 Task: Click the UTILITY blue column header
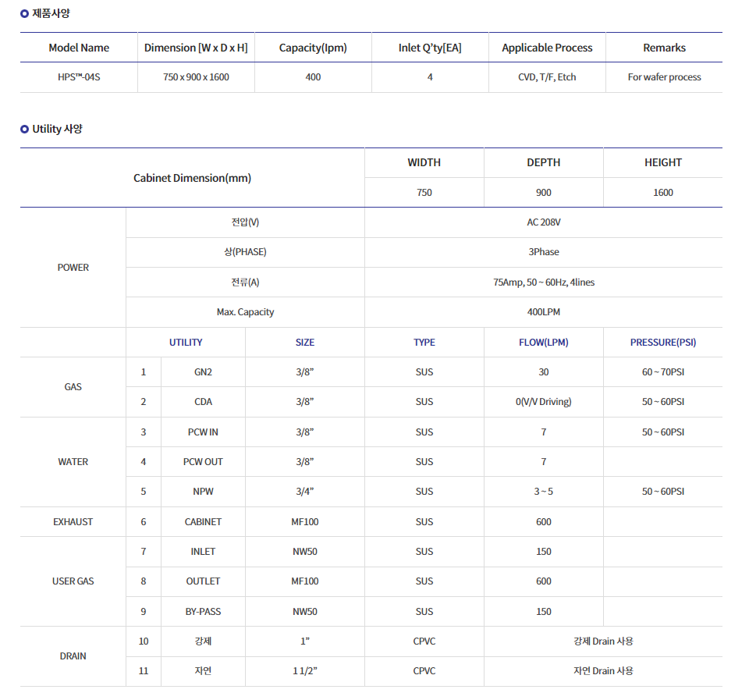[186, 342]
